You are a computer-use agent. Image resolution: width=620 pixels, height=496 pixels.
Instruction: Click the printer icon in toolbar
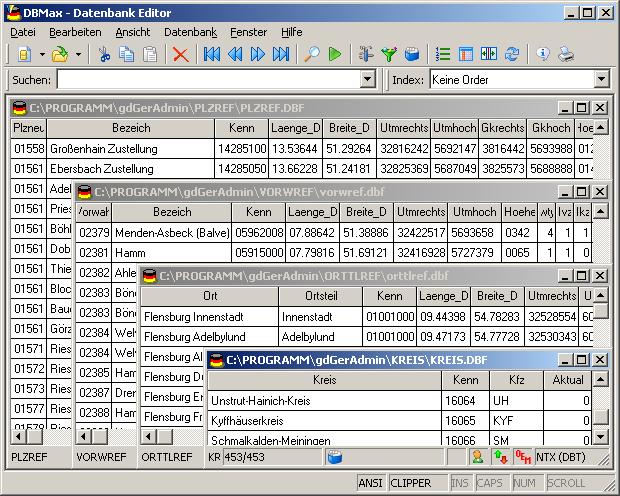(565, 54)
